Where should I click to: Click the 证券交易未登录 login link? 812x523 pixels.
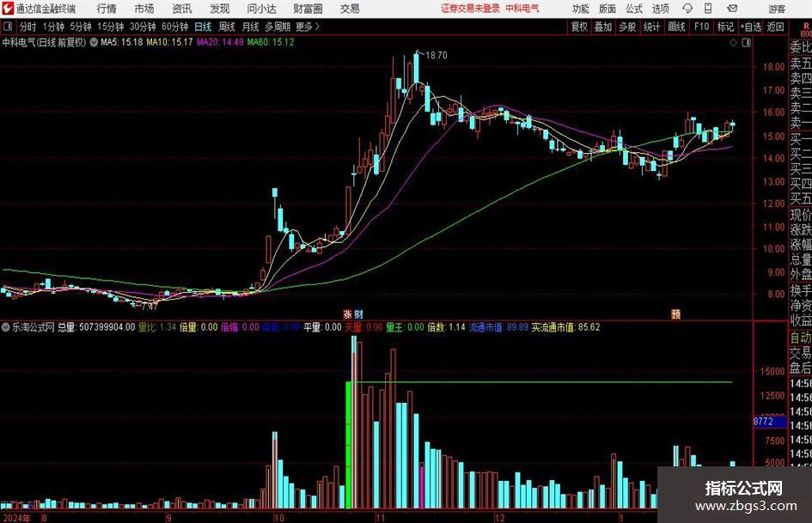(x=470, y=9)
